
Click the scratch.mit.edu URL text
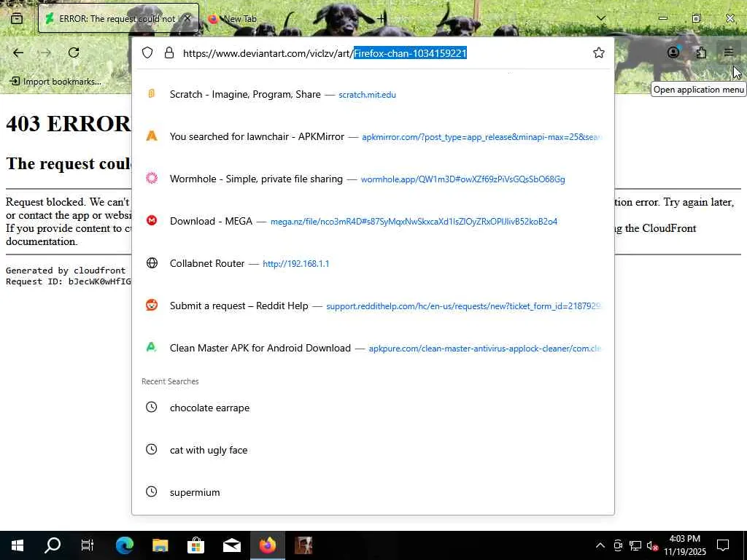coord(368,95)
